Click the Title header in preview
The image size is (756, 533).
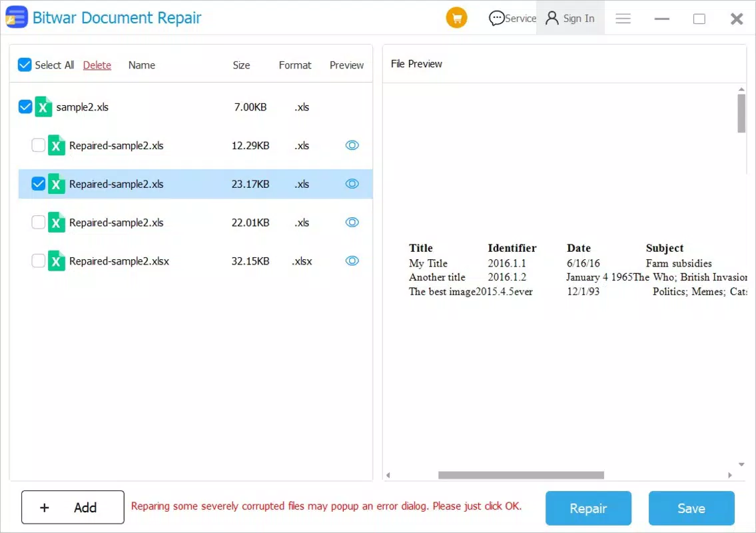pos(421,248)
